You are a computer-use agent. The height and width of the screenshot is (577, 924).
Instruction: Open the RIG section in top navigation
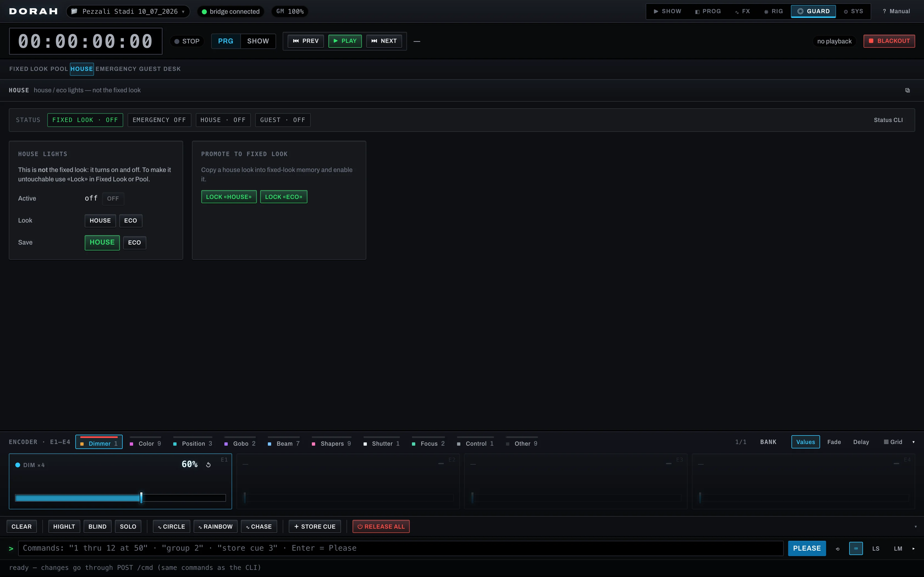pos(773,12)
